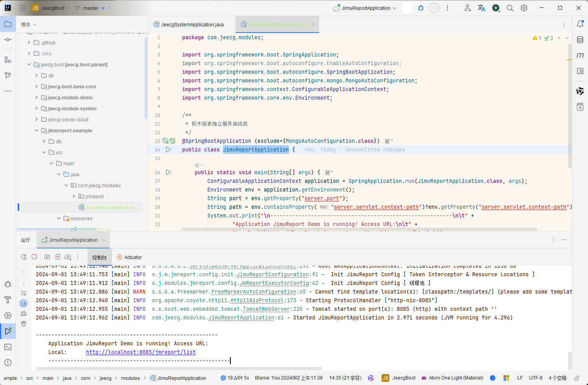The height and width of the screenshot is (385, 588).
Task: Select 控制台 console tab
Action: point(99,257)
